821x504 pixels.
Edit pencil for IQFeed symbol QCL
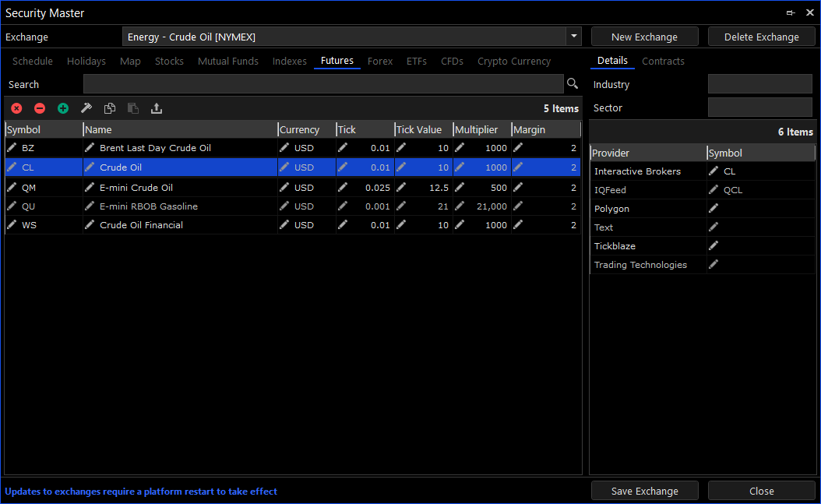pyautogui.click(x=714, y=190)
